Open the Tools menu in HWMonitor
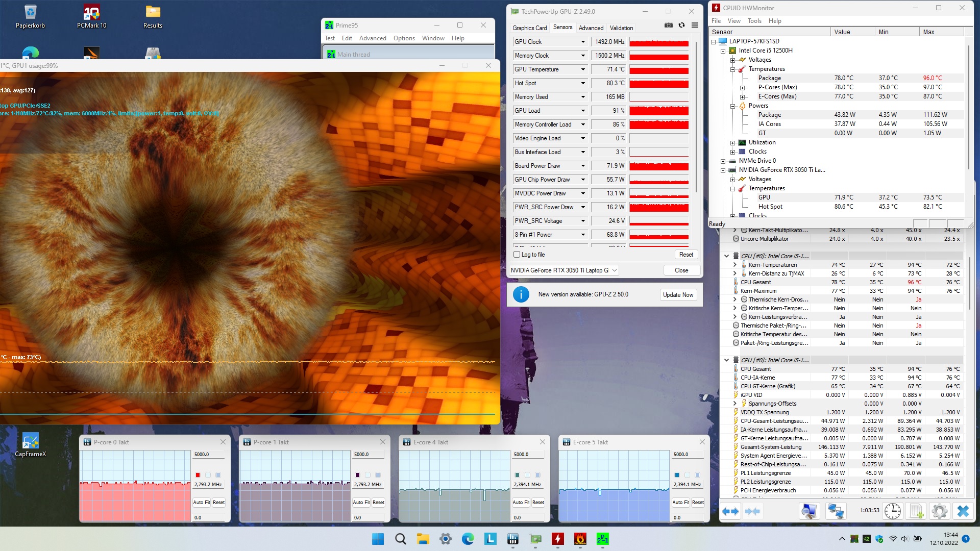 (x=754, y=21)
